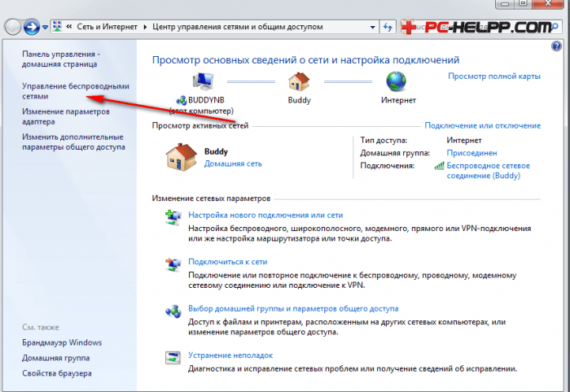The image size is (570, 392).
Task: Expand the address bar history dropdown
Action: 372,27
